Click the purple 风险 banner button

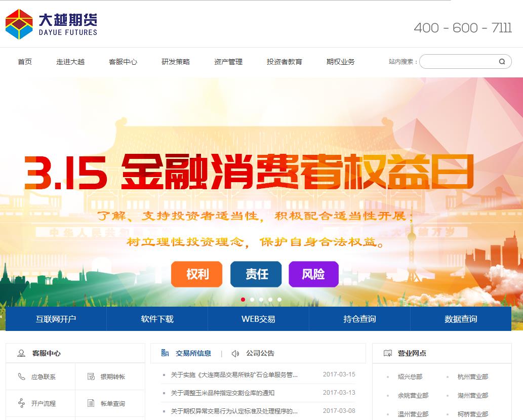click(313, 274)
